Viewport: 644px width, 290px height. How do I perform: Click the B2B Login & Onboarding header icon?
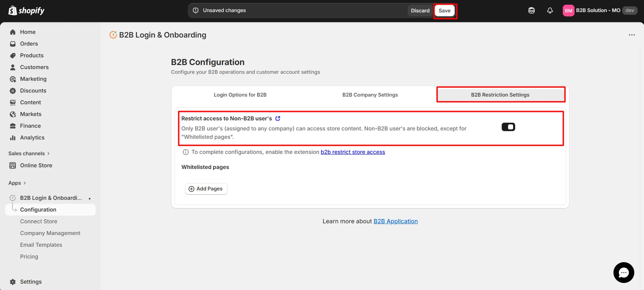point(113,35)
